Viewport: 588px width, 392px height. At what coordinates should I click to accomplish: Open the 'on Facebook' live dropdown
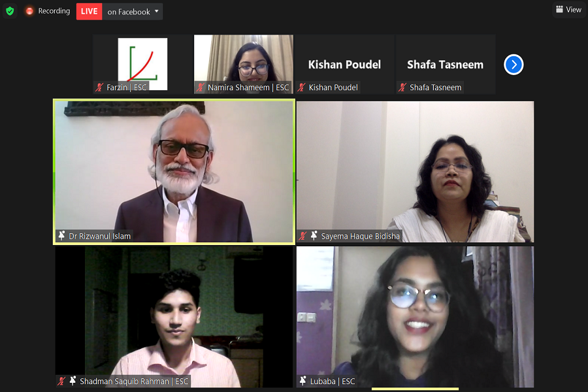tap(133, 12)
